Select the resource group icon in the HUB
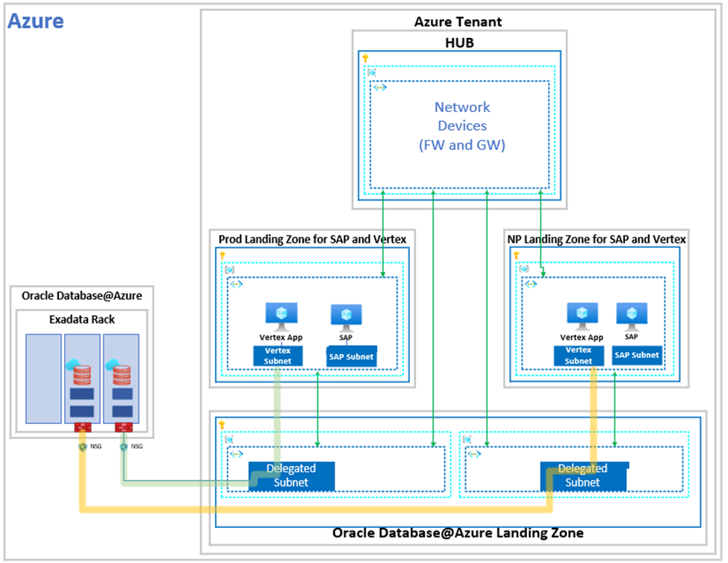 [x=372, y=72]
